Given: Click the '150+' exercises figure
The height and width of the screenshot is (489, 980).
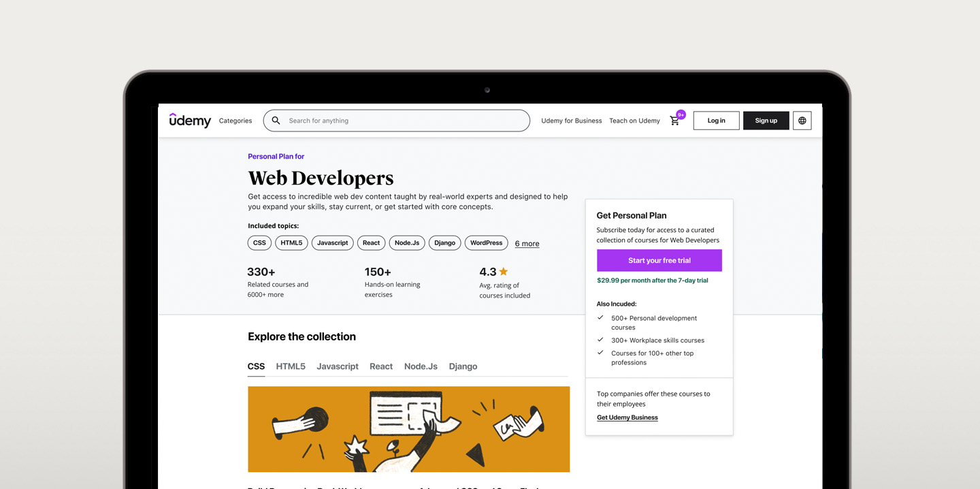Looking at the screenshot, I should [378, 272].
